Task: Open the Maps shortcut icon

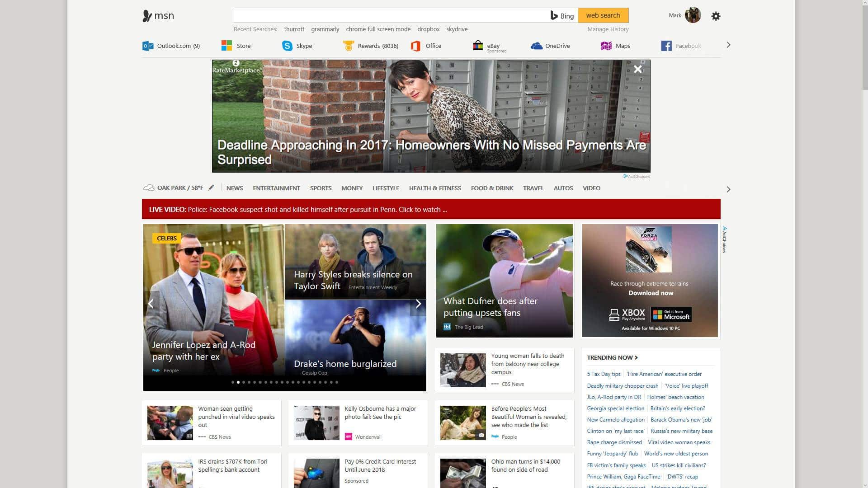Action: point(606,46)
